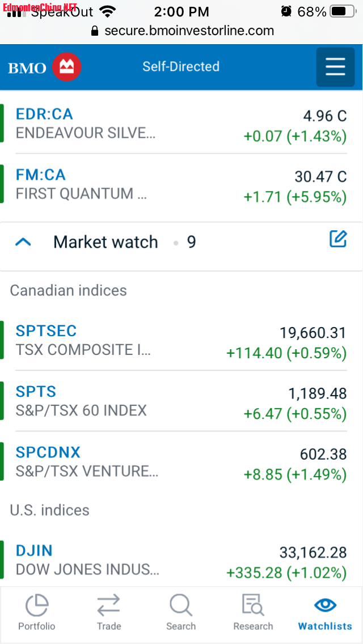Viewport: 363px width, 644px height.
Task: Open the hamburger menu button
Action: [x=335, y=67]
